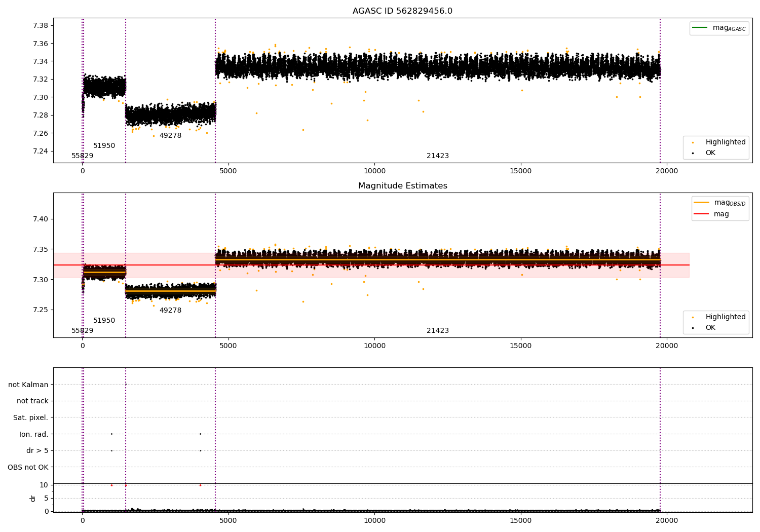This screenshot has height=532, width=760.
Task: Click the title 'AGASC ID 562829456.0'
Action: [x=402, y=11]
